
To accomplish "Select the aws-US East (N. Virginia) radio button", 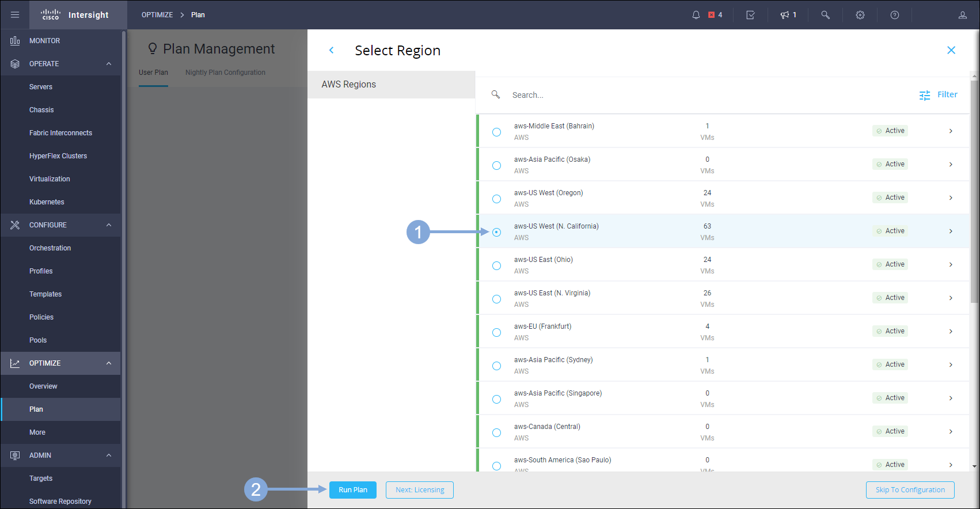I will coord(497,299).
